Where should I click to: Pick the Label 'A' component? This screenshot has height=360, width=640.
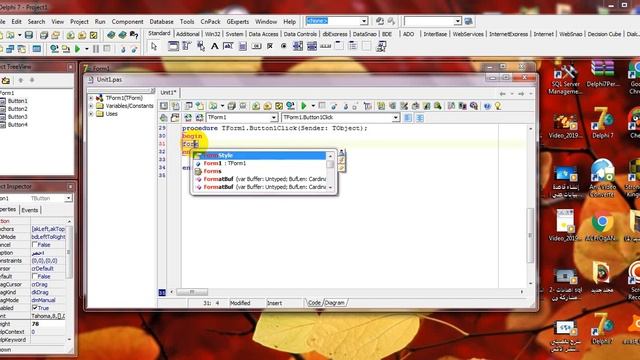click(214, 47)
